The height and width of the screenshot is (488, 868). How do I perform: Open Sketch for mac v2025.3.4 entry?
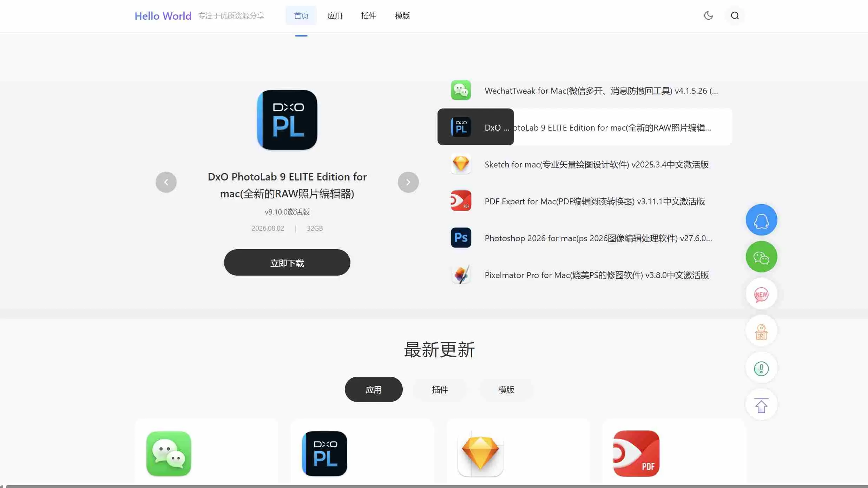click(x=585, y=164)
